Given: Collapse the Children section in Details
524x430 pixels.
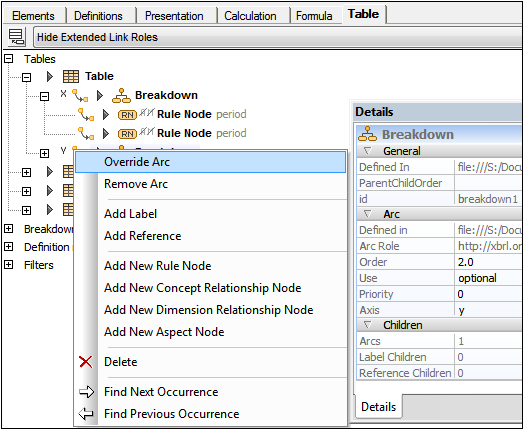Looking at the screenshot, I should [368, 325].
